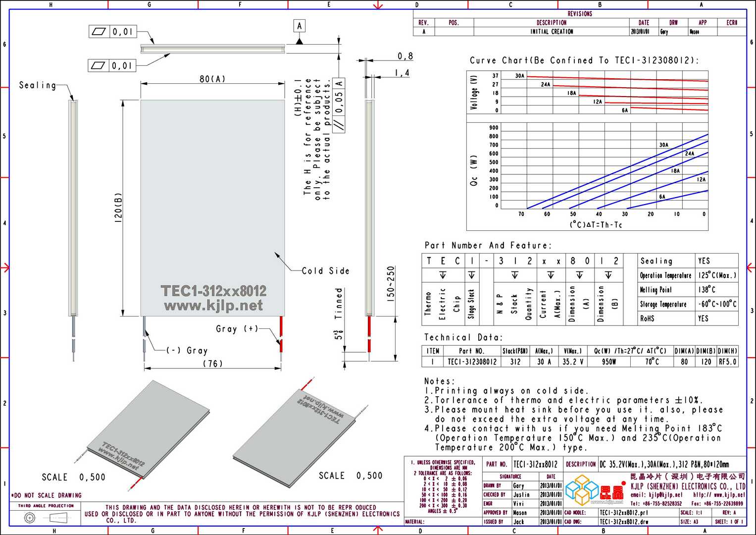The width and height of the screenshot is (756, 535).
Task: Click the Curve Chart title text
Action: [584, 60]
